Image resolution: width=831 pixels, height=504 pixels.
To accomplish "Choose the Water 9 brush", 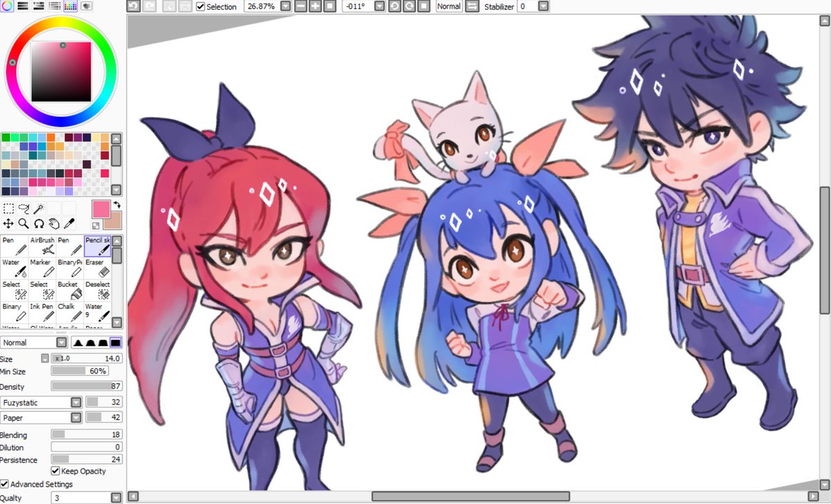I will coord(98,312).
